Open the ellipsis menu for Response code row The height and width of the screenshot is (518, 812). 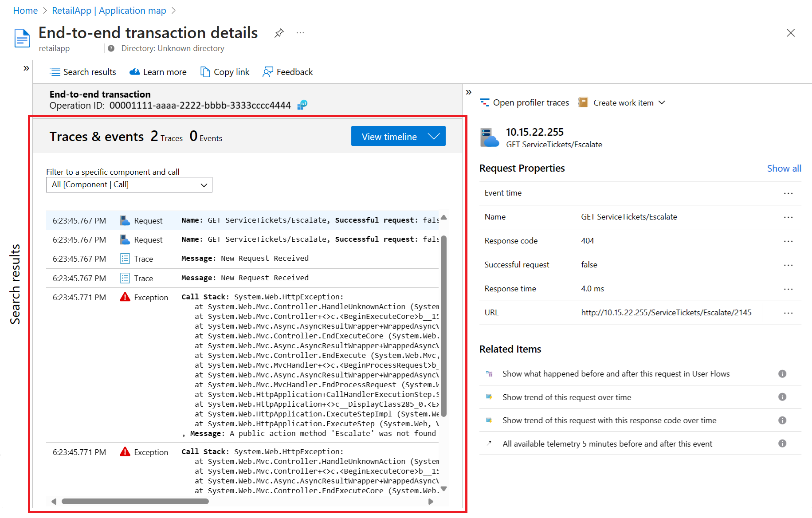[788, 241]
